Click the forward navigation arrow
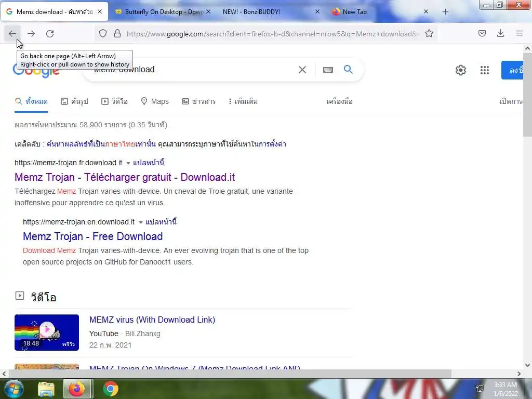The width and height of the screenshot is (532, 399). click(31, 34)
